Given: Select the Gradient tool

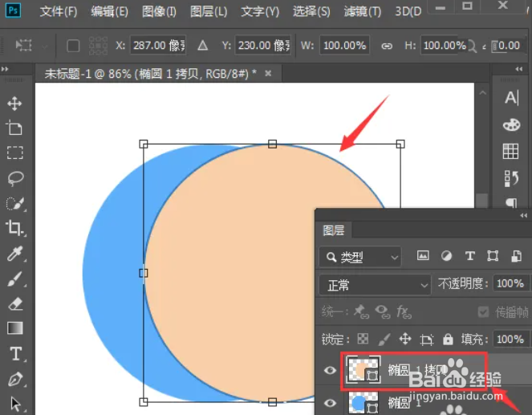Looking at the screenshot, I should pyautogui.click(x=15, y=328).
